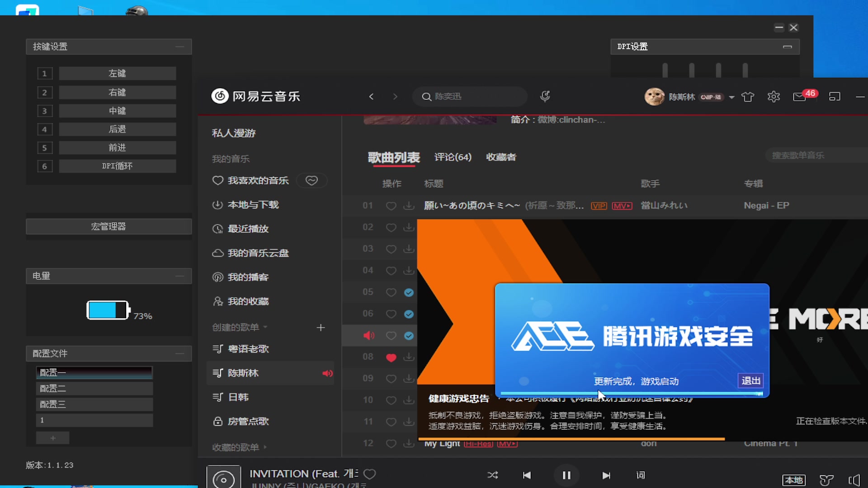Like the playing song INVITATION heart
Viewport: 868px width, 488px height.
point(370,474)
